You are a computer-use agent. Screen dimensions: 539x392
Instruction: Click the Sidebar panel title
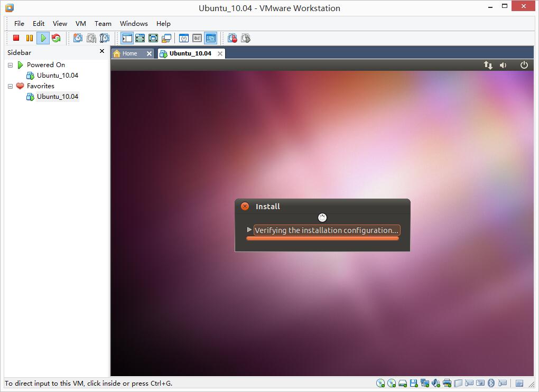click(19, 52)
